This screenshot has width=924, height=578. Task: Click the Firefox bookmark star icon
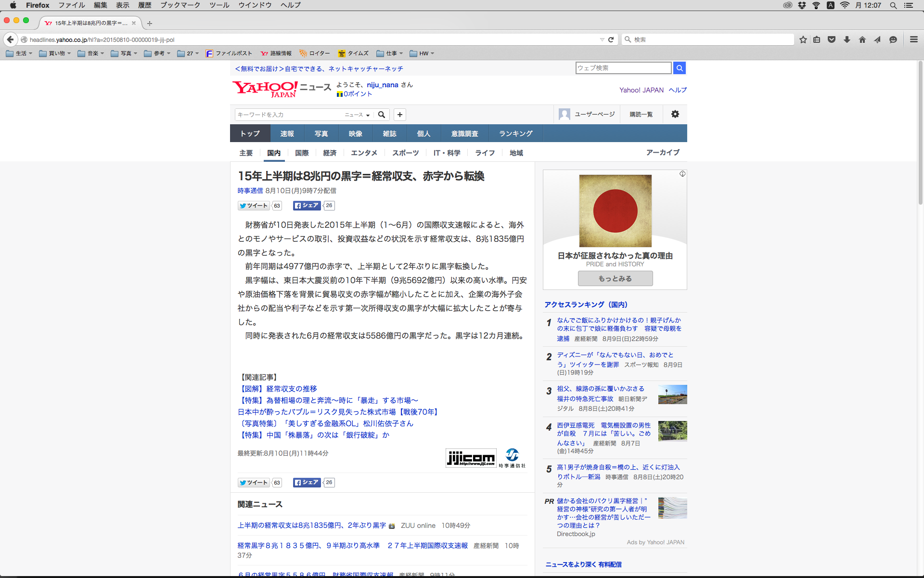pyautogui.click(x=803, y=39)
